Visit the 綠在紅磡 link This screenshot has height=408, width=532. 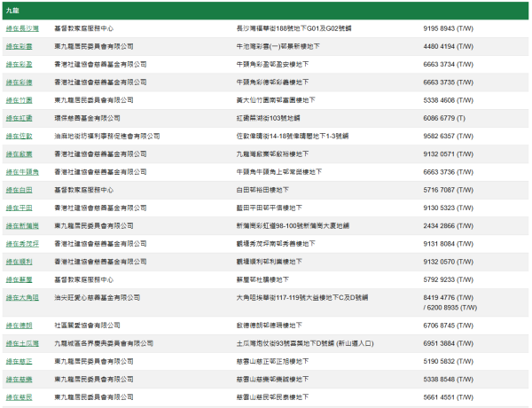pos(19,119)
